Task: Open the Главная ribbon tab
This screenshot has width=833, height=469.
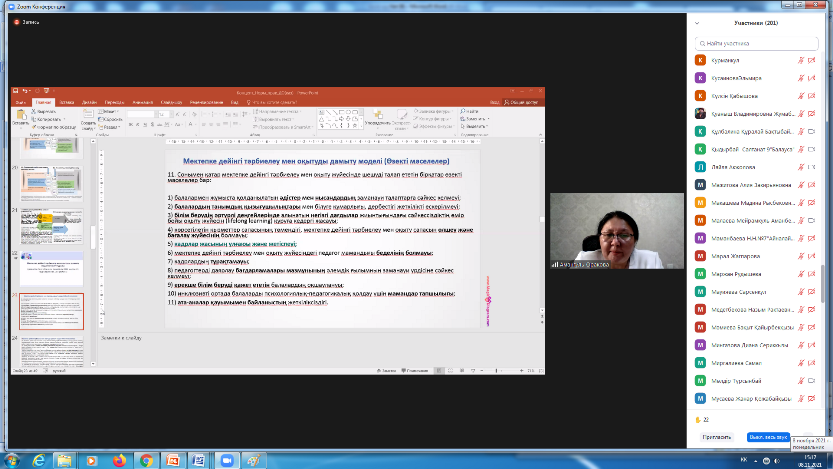Action: pyautogui.click(x=43, y=102)
